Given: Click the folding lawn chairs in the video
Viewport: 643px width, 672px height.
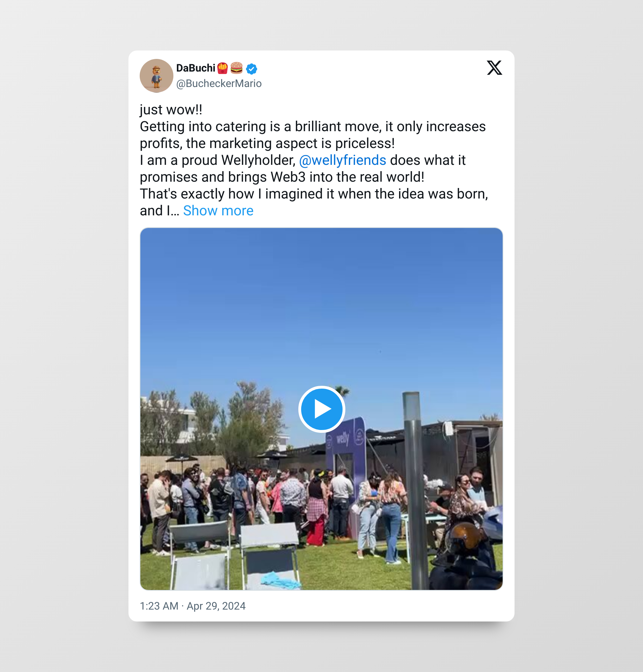Looking at the screenshot, I should [x=235, y=554].
